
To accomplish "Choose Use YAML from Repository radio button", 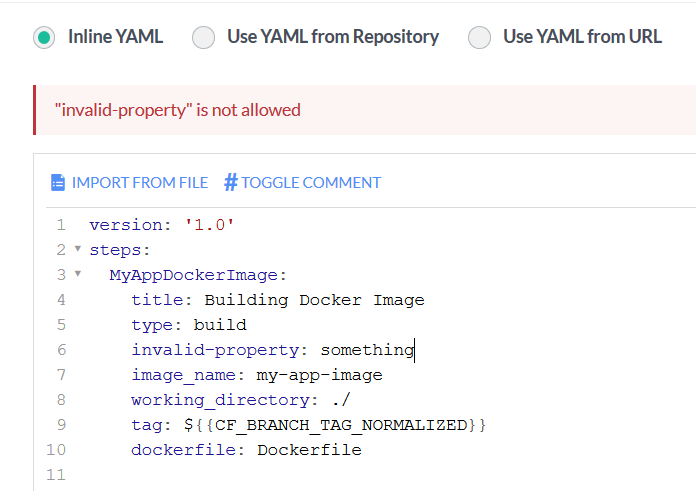I will coord(203,38).
